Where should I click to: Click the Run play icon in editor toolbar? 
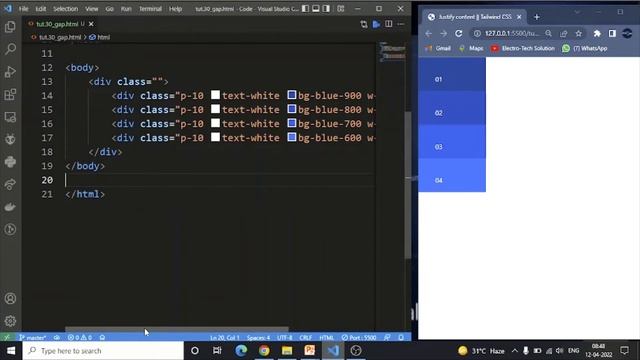click(376, 24)
